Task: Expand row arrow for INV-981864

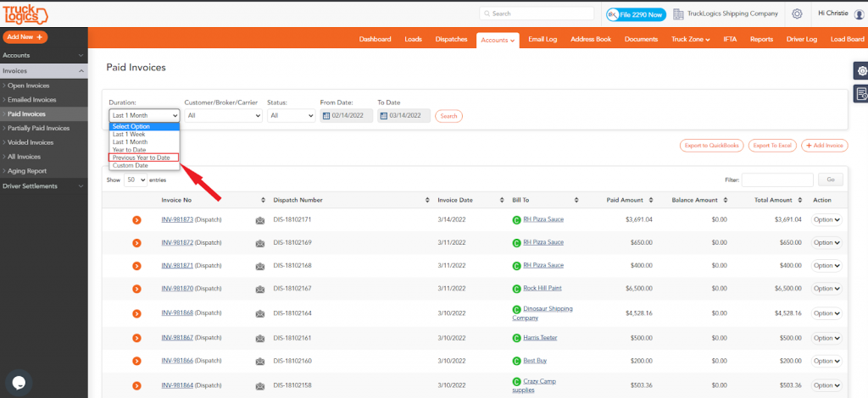Action: (x=136, y=385)
